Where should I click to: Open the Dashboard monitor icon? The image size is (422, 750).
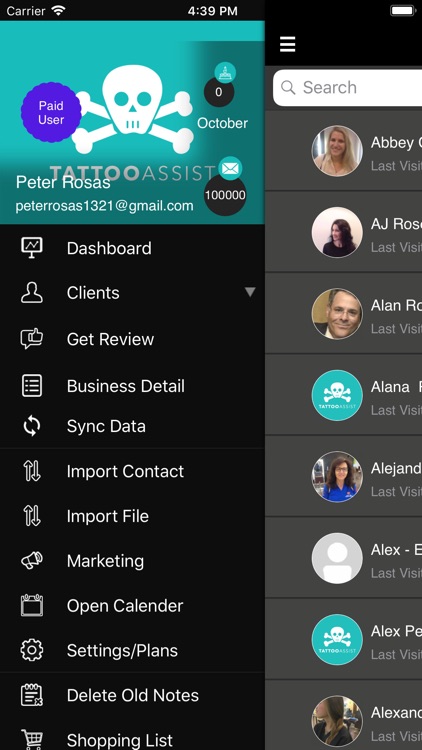(x=32, y=248)
